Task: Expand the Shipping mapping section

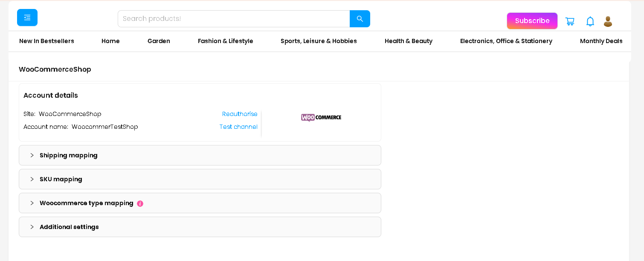Action: click(x=200, y=155)
